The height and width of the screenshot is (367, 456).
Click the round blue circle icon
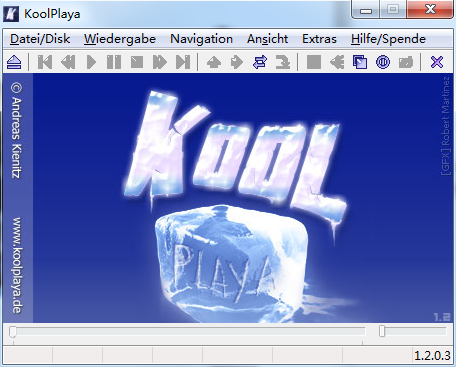[x=383, y=62]
